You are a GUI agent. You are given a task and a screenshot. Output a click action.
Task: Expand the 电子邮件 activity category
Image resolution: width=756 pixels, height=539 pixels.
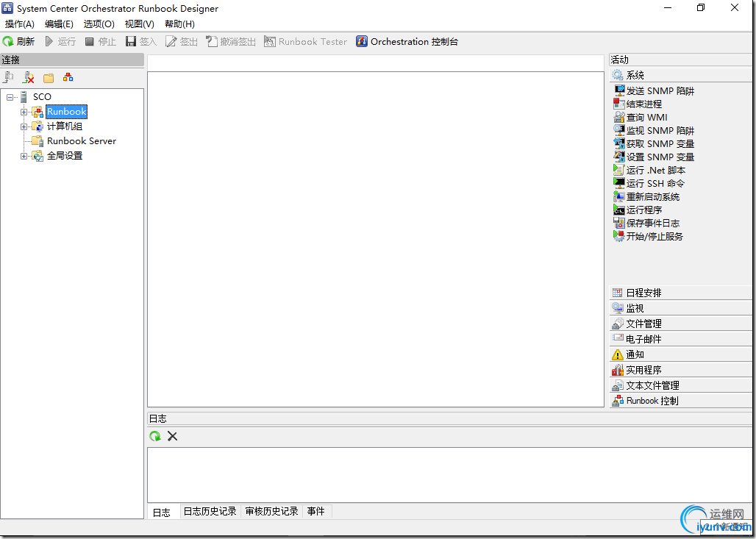pos(680,339)
